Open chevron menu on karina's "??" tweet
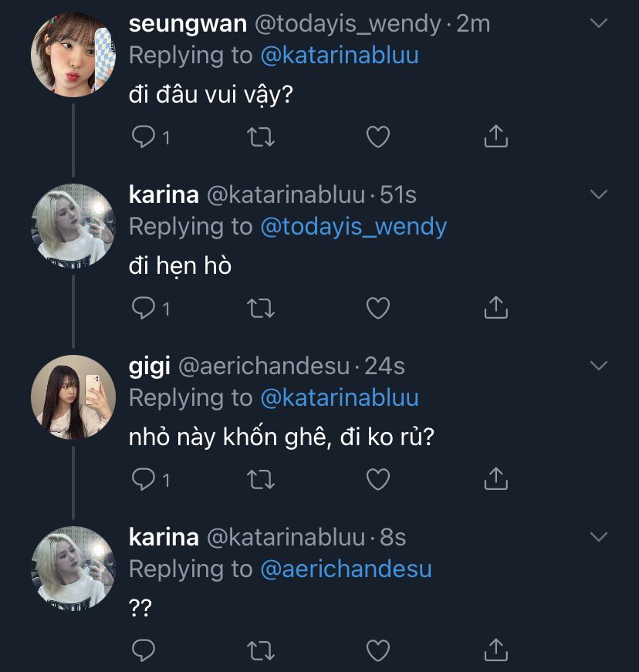The height and width of the screenshot is (672, 639). pyautogui.click(x=599, y=536)
